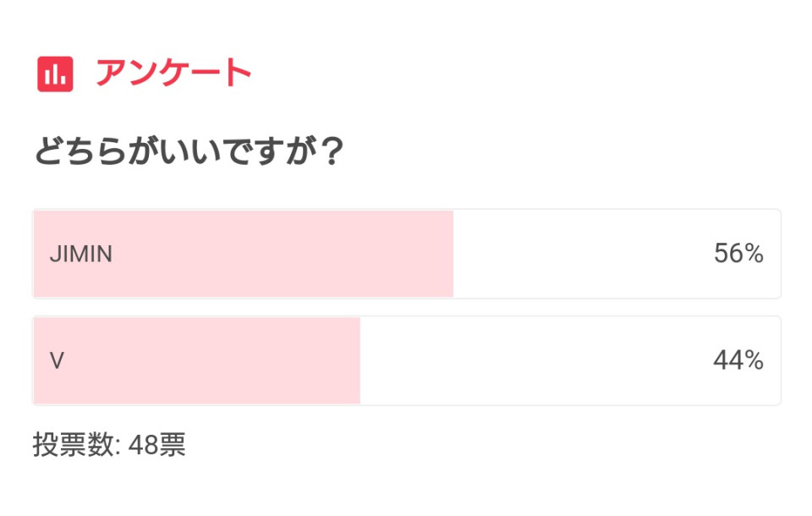Click the 44% result value
The width and height of the screenshot is (812, 516).
pos(738,360)
